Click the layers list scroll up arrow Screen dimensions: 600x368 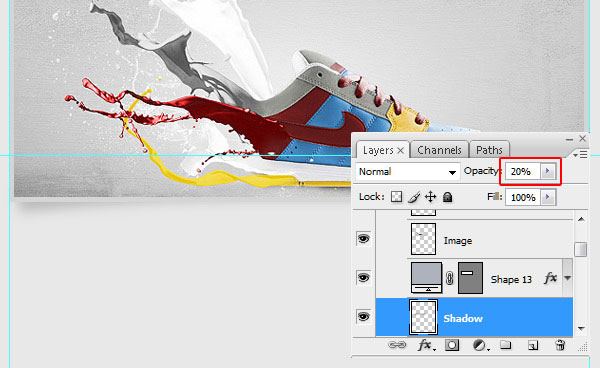581,219
